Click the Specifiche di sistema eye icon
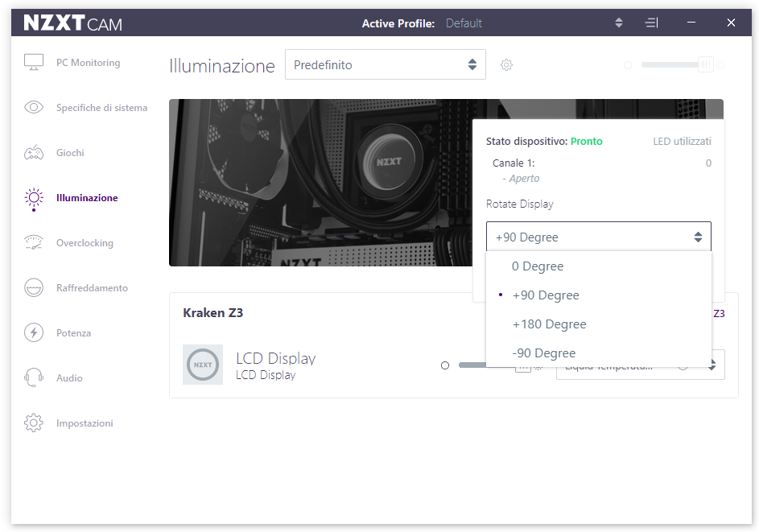The width and height of the screenshot is (759, 532). click(33, 108)
